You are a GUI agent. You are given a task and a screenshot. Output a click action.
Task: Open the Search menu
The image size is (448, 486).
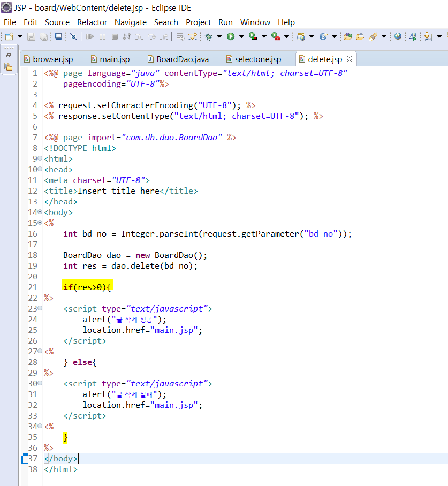[x=166, y=22]
